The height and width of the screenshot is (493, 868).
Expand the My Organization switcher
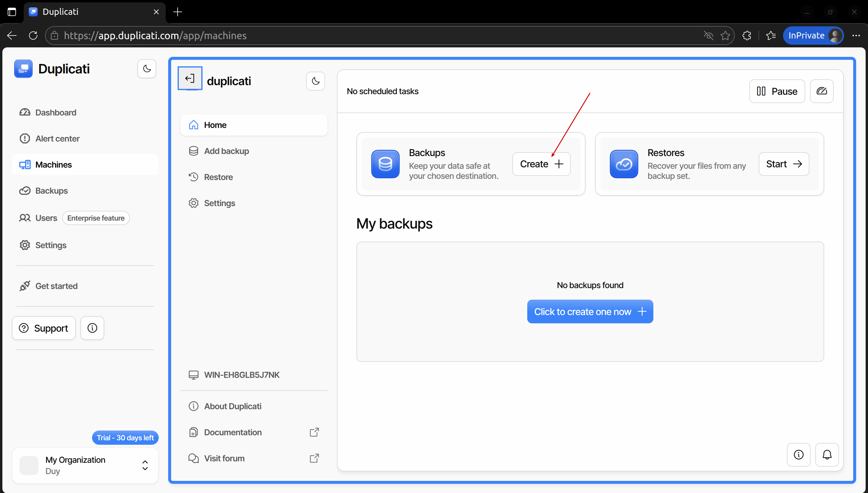(145, 465)
